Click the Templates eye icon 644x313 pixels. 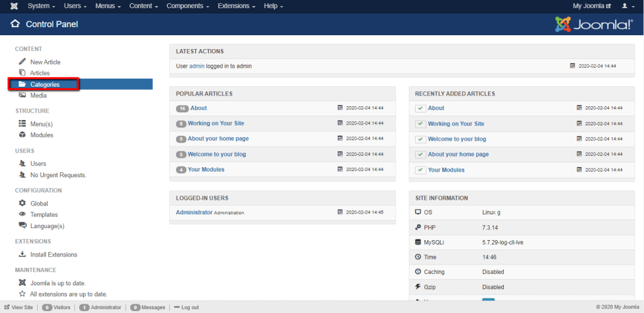[22, 214]
